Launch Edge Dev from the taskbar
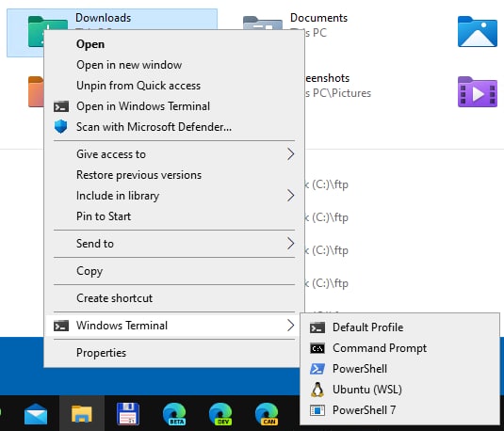This screenshot has width=504, height=431. click(220, 414)
